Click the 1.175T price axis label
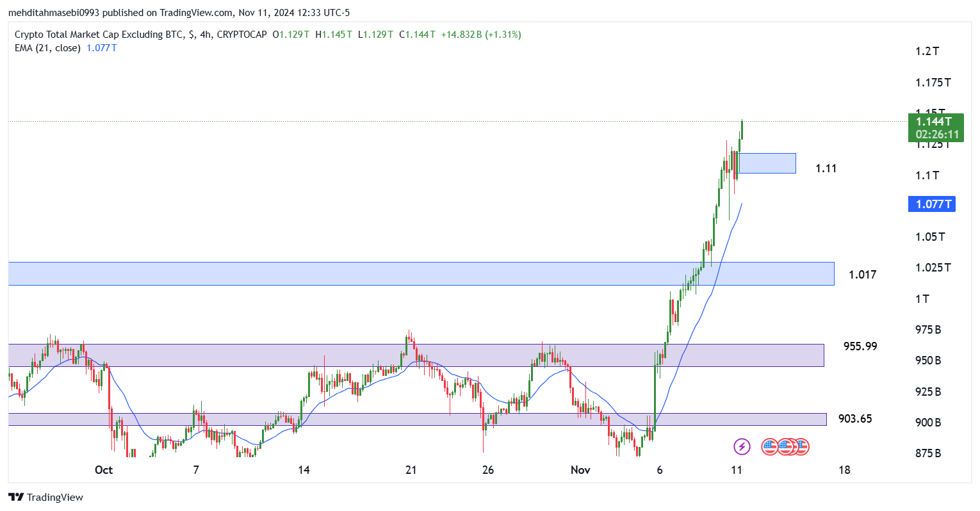 click(x=933, y=83)
